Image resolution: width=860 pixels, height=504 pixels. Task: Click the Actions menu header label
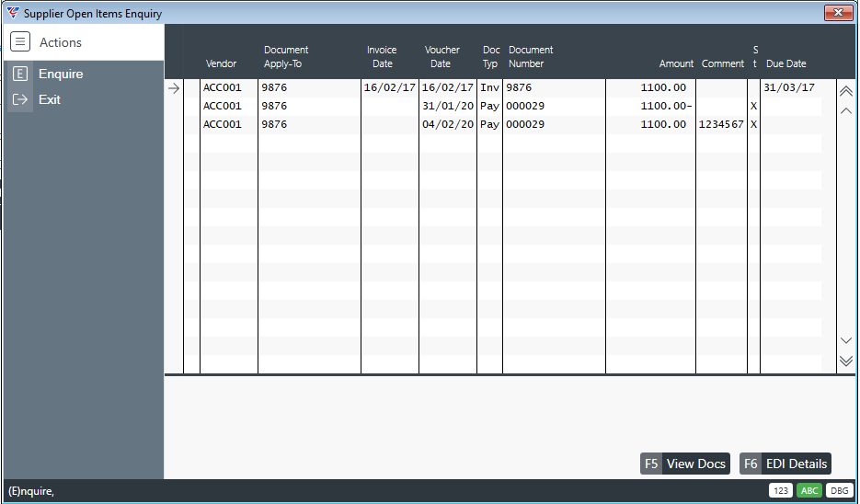(x=61, y=42)
